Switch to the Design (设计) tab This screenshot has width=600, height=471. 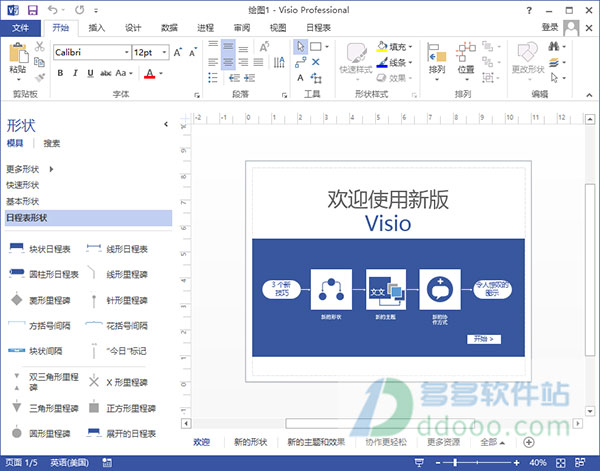133,28
